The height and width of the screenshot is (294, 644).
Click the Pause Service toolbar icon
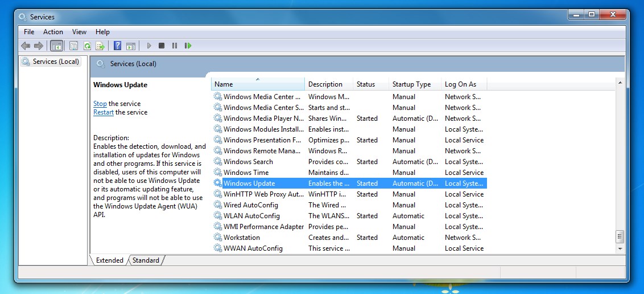coord(175,46)
